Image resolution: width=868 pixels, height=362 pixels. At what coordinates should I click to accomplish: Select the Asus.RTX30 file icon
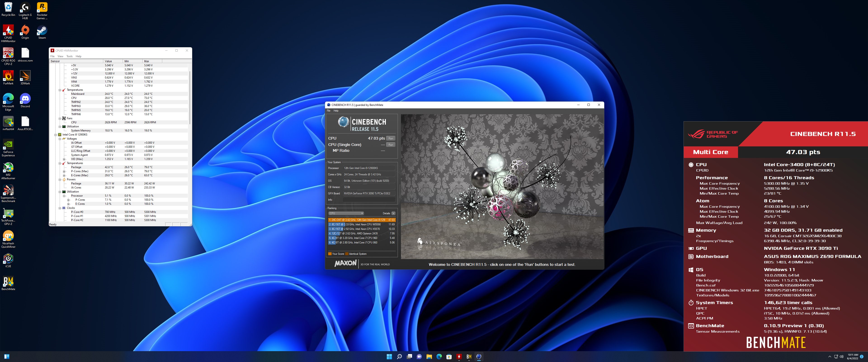coord(25,124)
